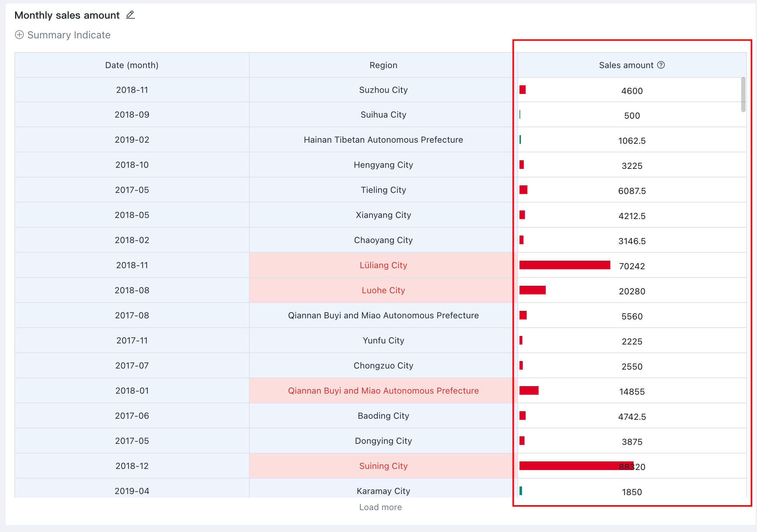Click the highlighted Luohe City cell

[x=383, y=290]
